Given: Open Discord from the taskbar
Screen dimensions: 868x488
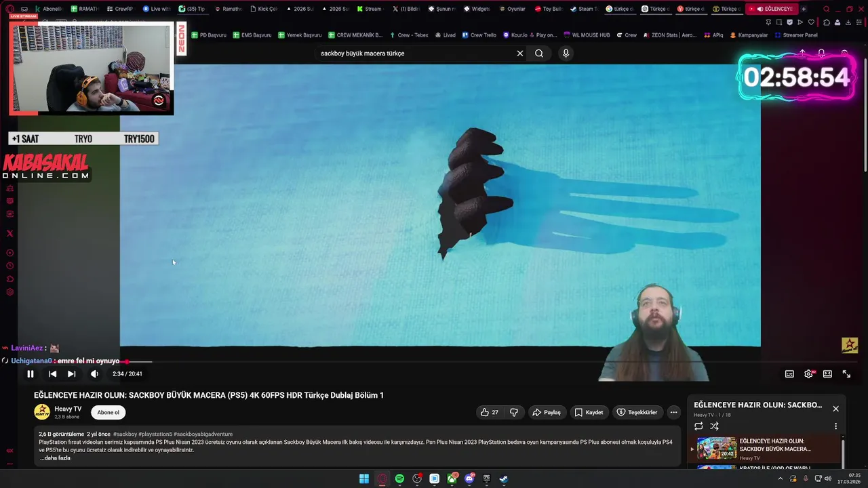Looking at the screenshot, I should click(x=469, y=479).
